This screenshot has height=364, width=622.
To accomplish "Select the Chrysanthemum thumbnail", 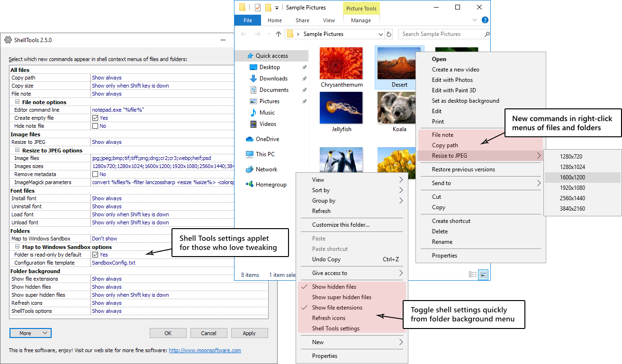I will (x=342, y=63).
